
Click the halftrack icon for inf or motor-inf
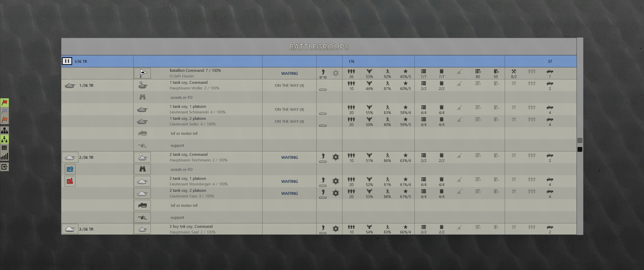(142, 205)
